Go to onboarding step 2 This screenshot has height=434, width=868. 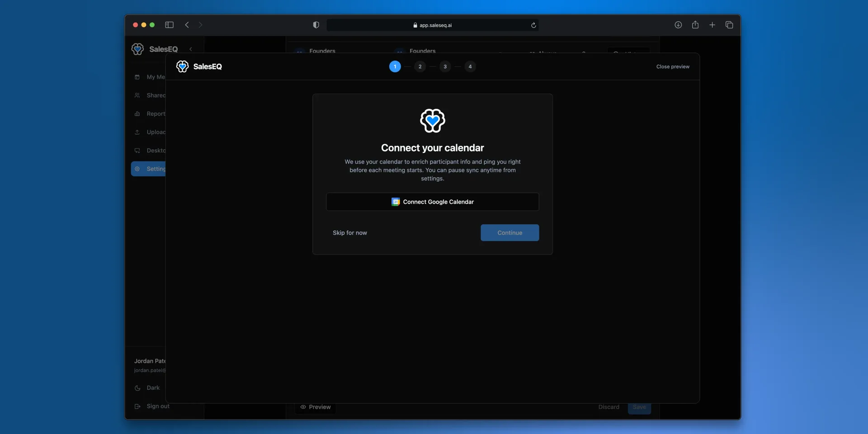(420, 66)
